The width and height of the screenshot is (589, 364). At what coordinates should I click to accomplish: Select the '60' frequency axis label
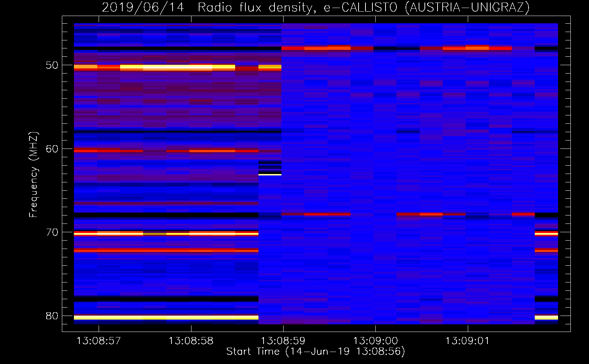coord(52,149)
